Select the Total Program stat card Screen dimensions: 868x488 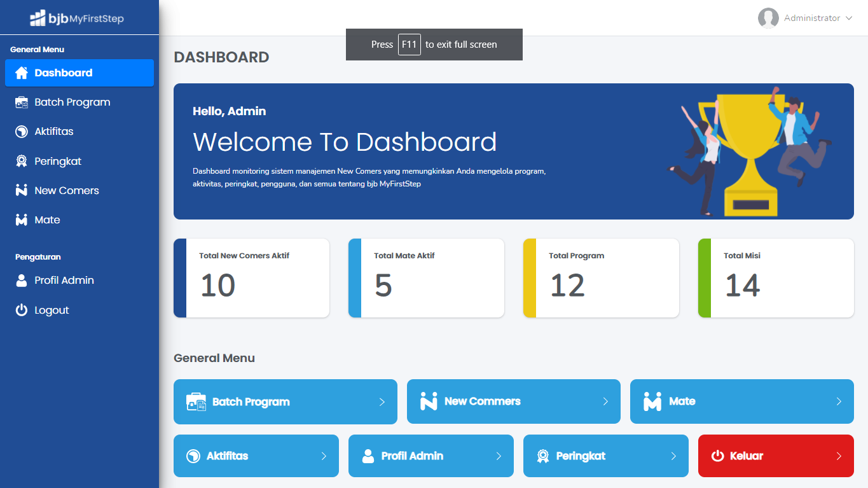pyautogui.click(x=602, y=278)
